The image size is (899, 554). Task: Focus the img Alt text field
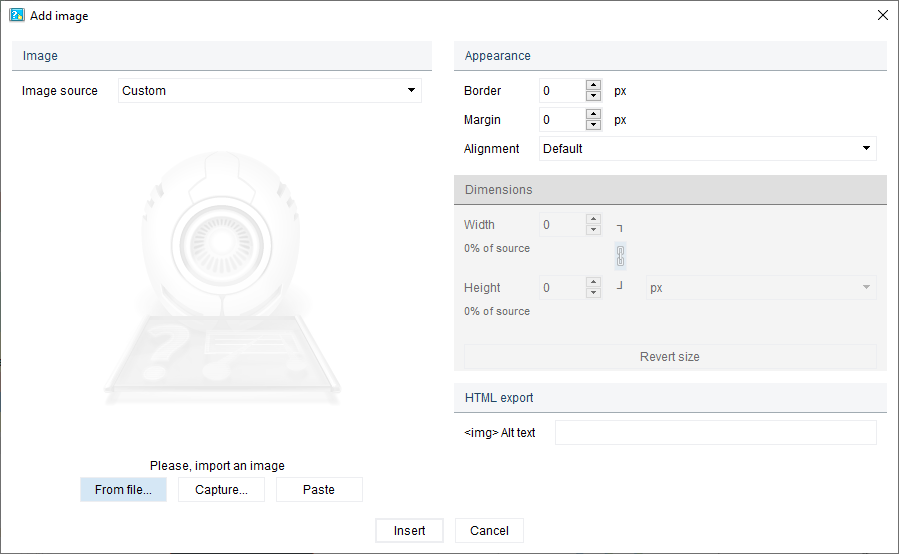coord(715,433)
